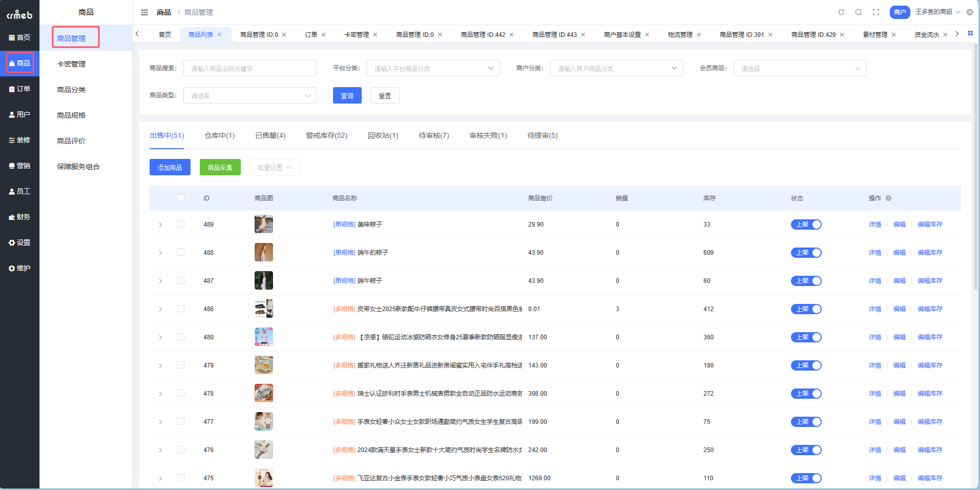Open the 批量设置 dropdown
The width and height of the screenshot is (980, 490).
[275, 167]
